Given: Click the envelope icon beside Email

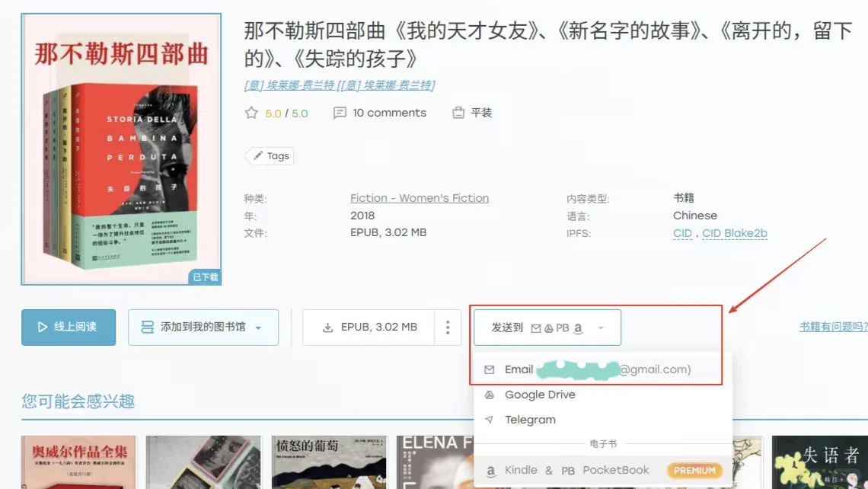Looking at the screenshot, I should pyautogui.click(x=490, y=369).
